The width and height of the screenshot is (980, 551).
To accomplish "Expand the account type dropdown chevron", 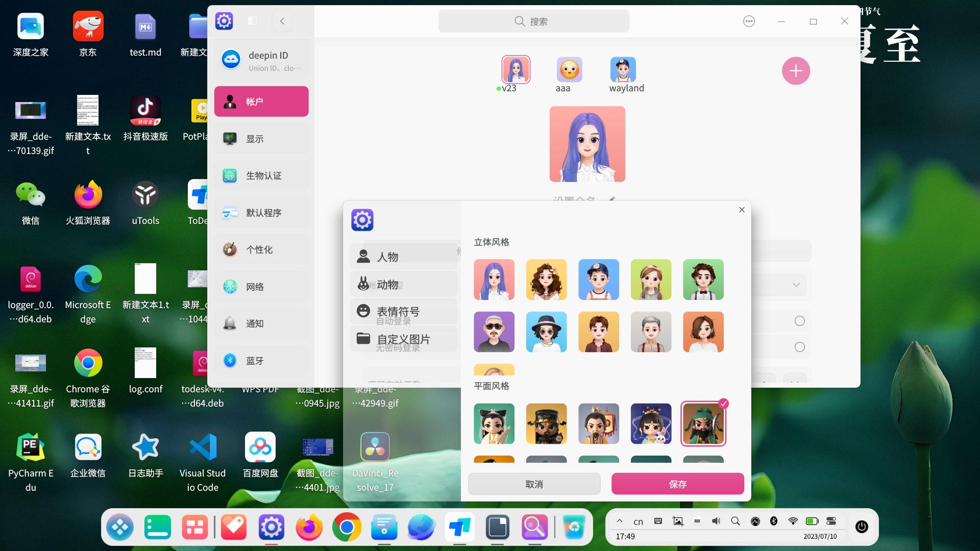I will 796,285.
